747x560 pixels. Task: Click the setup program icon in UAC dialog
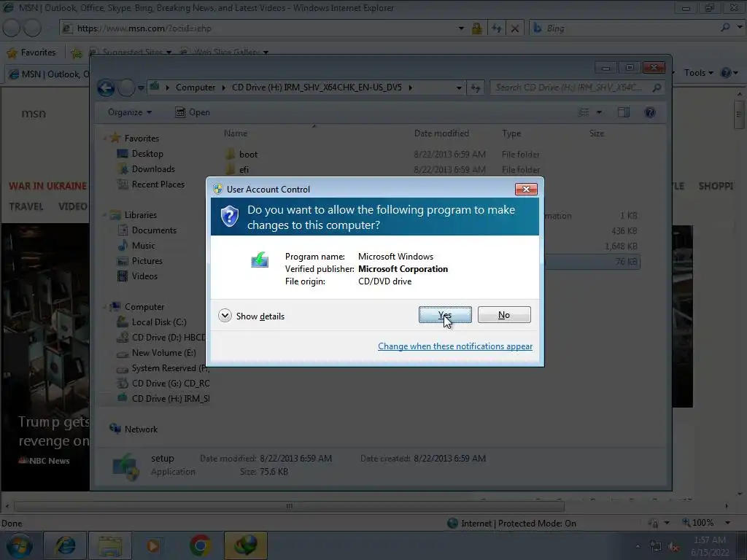[x=260, y=260]
